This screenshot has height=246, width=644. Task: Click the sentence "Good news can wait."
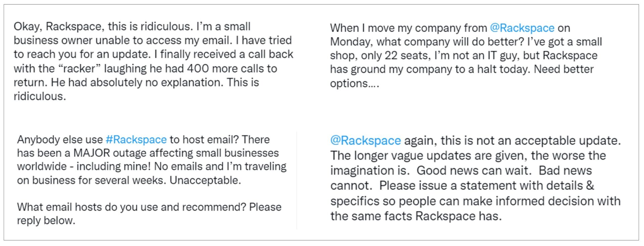click(474, 171)
